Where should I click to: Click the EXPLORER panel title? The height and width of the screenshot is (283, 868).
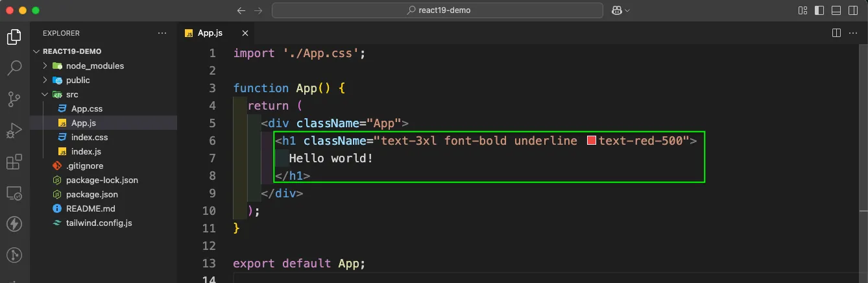[x=61, y=33]
